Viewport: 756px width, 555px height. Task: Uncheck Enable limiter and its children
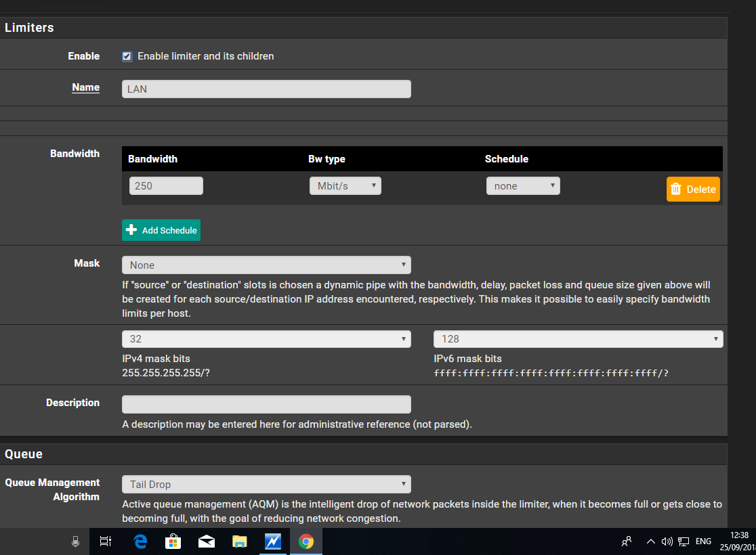[127, 57]
